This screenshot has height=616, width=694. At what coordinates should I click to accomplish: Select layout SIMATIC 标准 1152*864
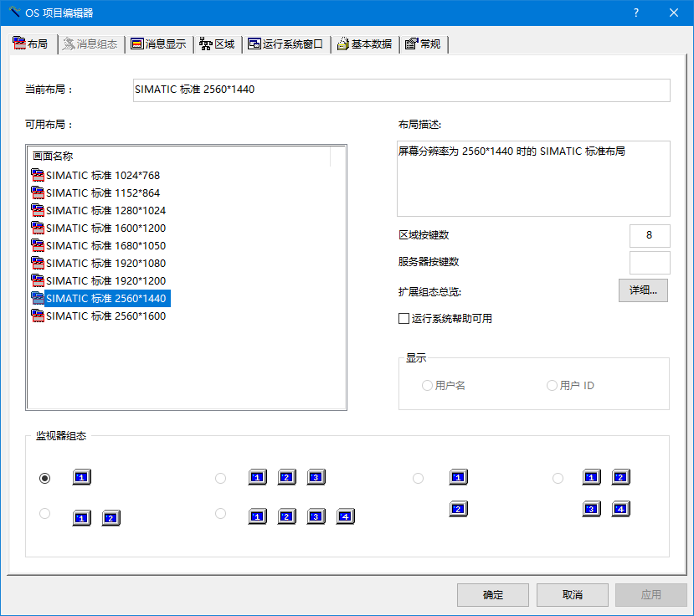(103, 193)
